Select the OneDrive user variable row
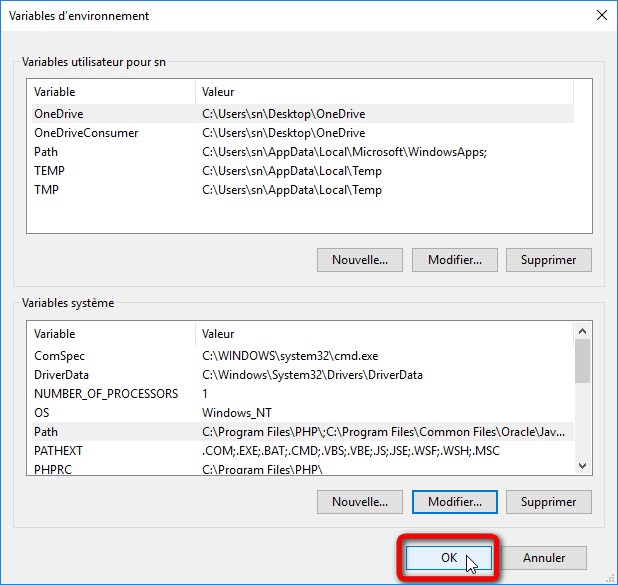 [303, 114]
